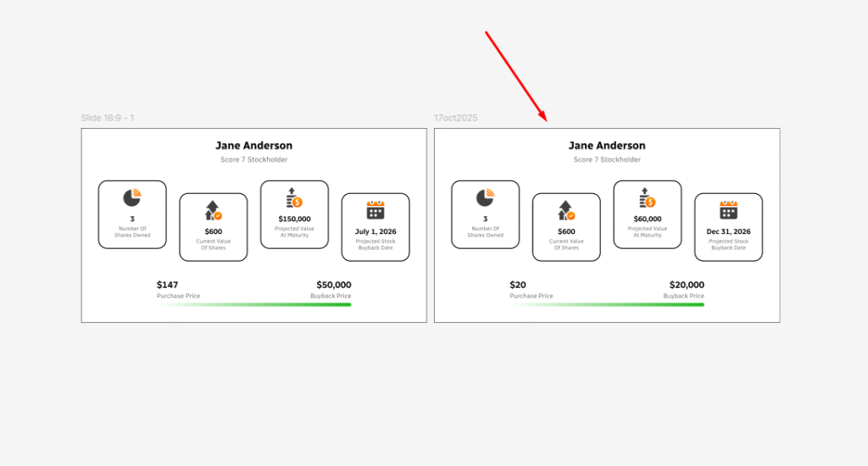Select the pie chart icon in the 17oct2025 frame
Screen dimensions: 868x466
click(485, 197)
